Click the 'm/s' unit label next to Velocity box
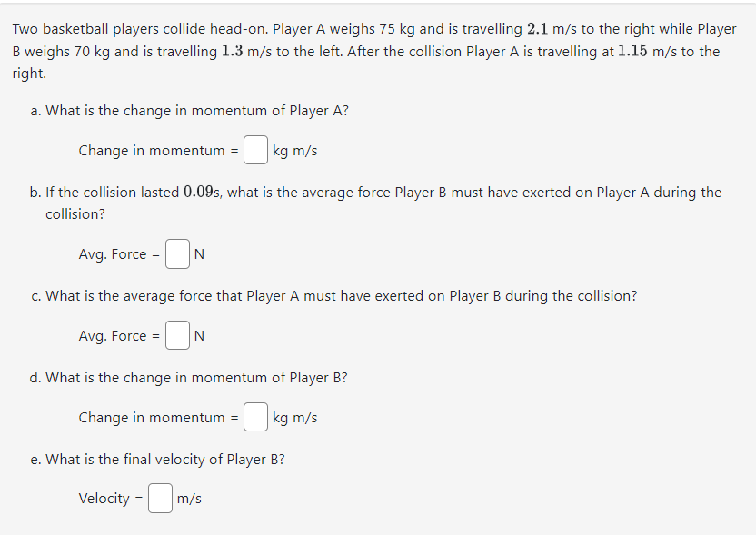Viewport: 756px width, 535px height. 189,499
